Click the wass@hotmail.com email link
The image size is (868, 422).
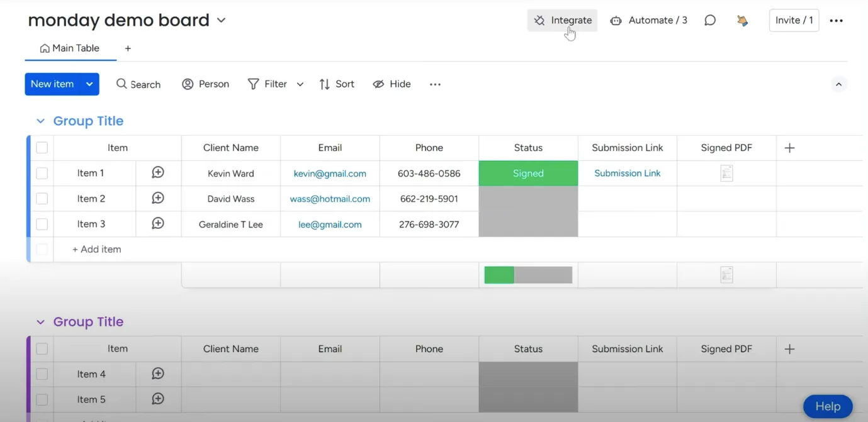330,199
